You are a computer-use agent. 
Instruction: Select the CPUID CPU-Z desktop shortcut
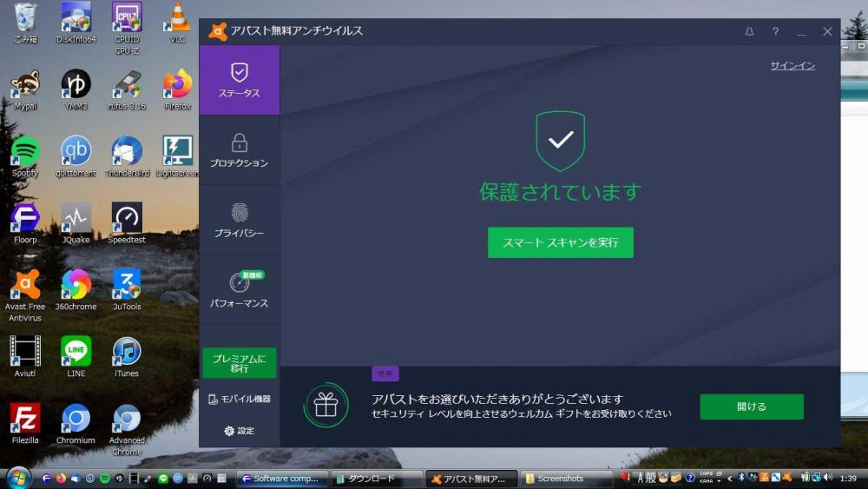point(127,28)
